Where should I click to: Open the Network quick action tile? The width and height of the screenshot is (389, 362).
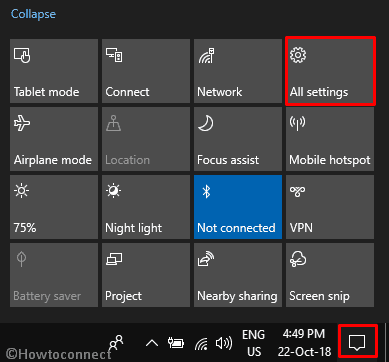[238, 71]
